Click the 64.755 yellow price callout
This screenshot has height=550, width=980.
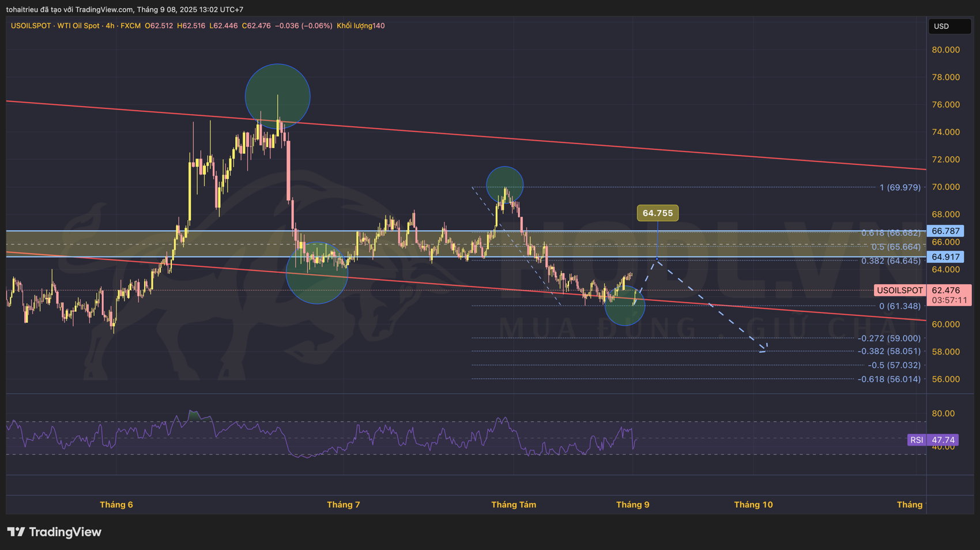tap(657, 213)
